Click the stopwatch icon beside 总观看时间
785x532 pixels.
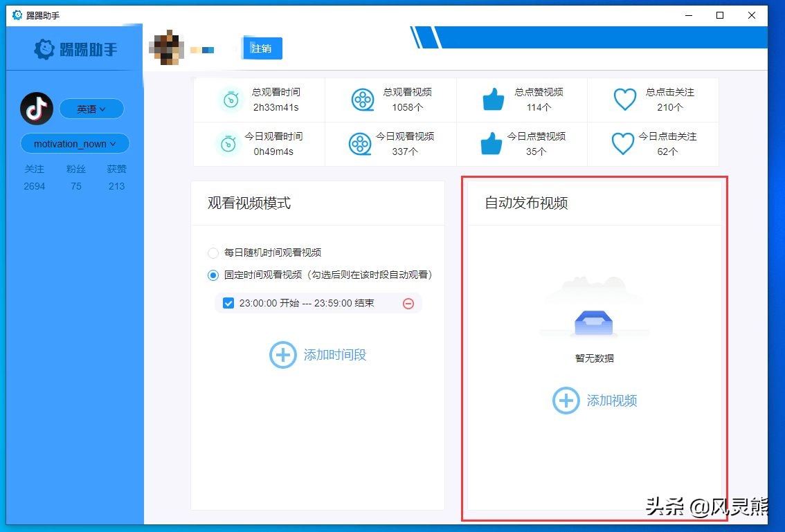pyautogui.click(x=229, y=100)
